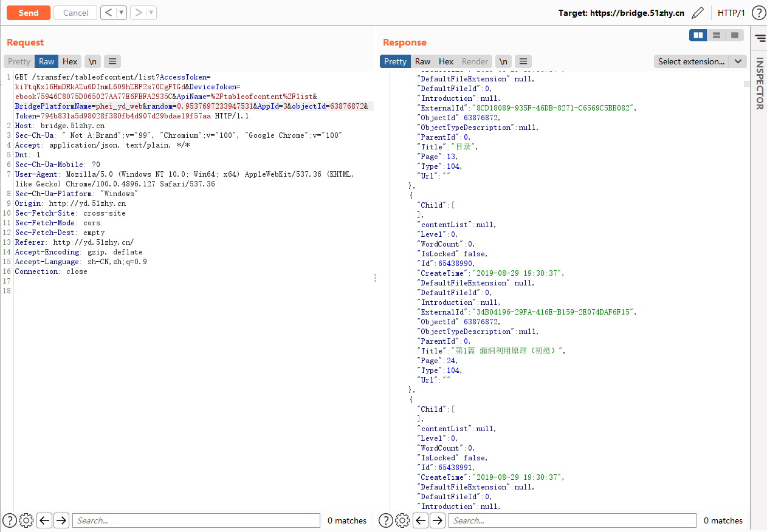The height and width of the screenshot is (532, 767).
Task: Switch to stacked top-bottom layout view
Action: (x=717, y=35)
